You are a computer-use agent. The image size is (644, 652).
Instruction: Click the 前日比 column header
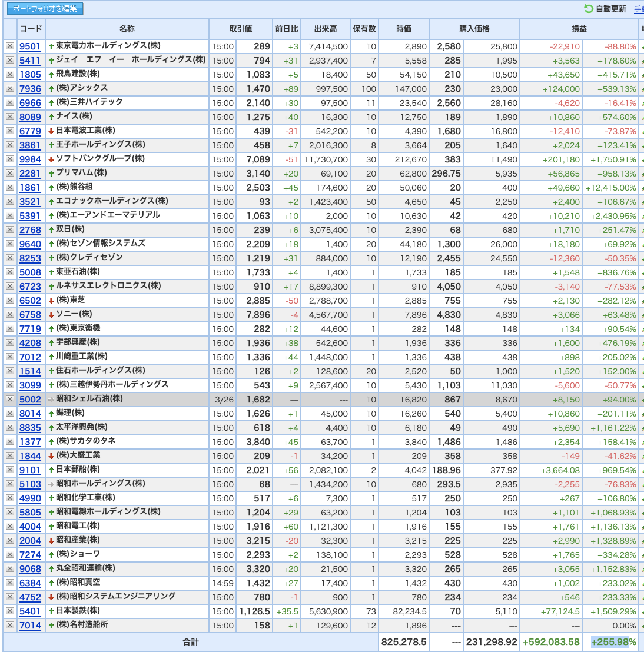coord(287,29)
